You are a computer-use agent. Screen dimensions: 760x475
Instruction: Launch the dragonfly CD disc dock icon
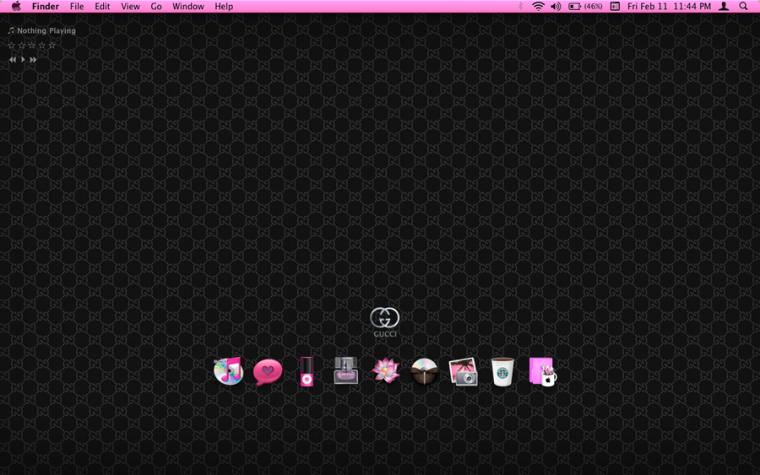424,372
